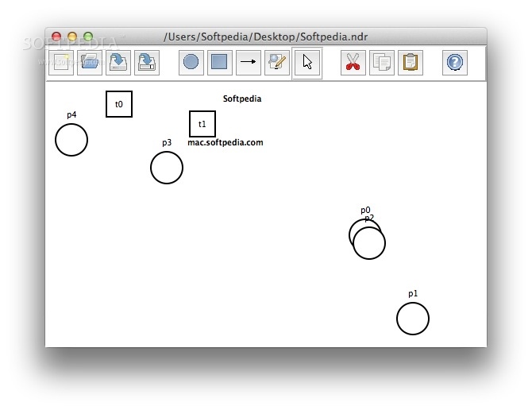Screen dimensions: 532x410
Task: Paste from clipboard icon
Action: coord(411,63)
